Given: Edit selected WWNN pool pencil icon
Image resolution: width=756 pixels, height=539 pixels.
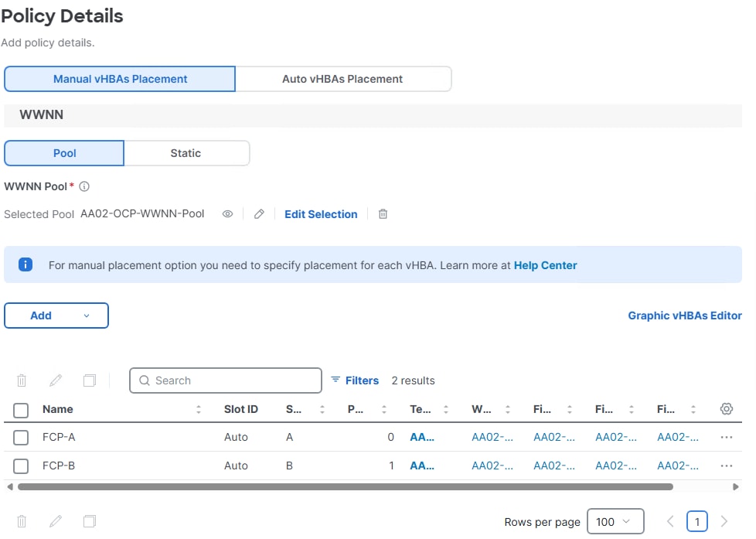Looking at the screenshot, I should click(259, 213).
